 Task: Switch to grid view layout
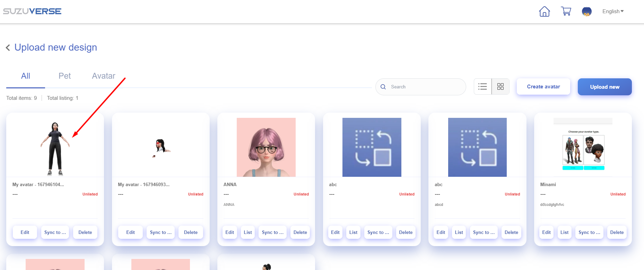pos(501,87)
